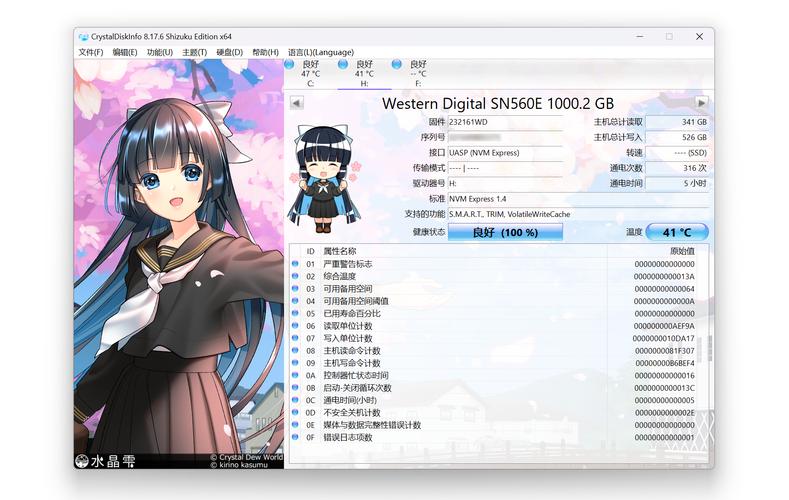
Task: Click the status dot of row 02 综合温度
Action: click(x=295, y=276)
